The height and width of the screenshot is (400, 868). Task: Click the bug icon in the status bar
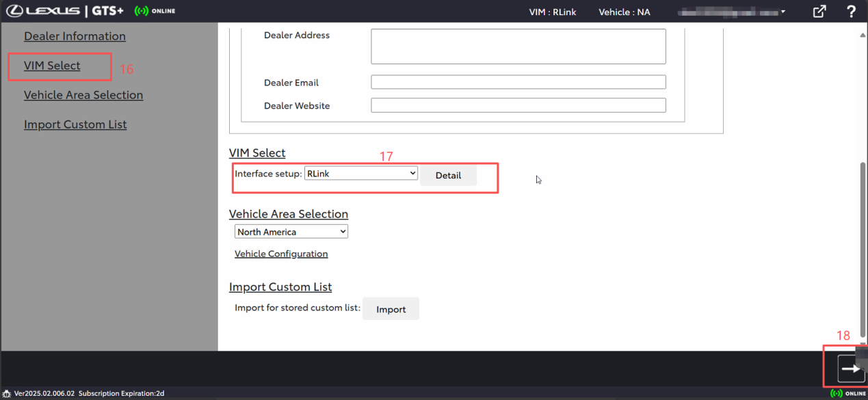point(7,394)
